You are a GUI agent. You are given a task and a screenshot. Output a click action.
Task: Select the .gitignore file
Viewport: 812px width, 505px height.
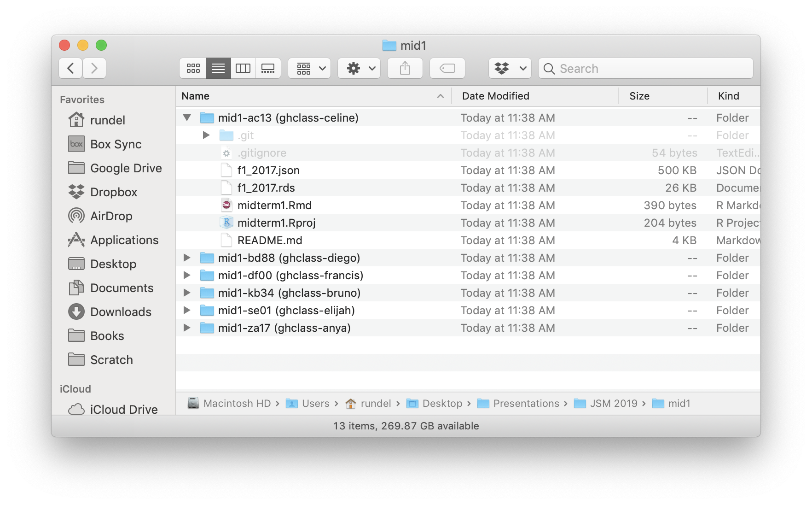click(468, 153)
